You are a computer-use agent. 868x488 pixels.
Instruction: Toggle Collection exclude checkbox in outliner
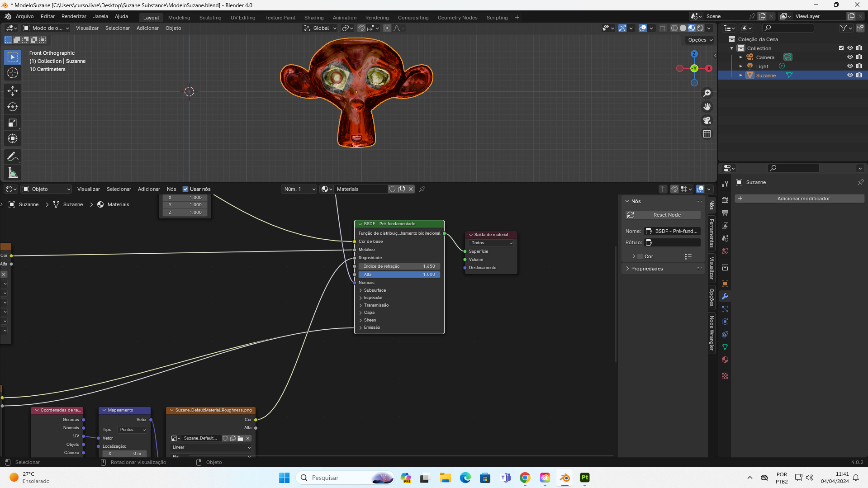841,48
